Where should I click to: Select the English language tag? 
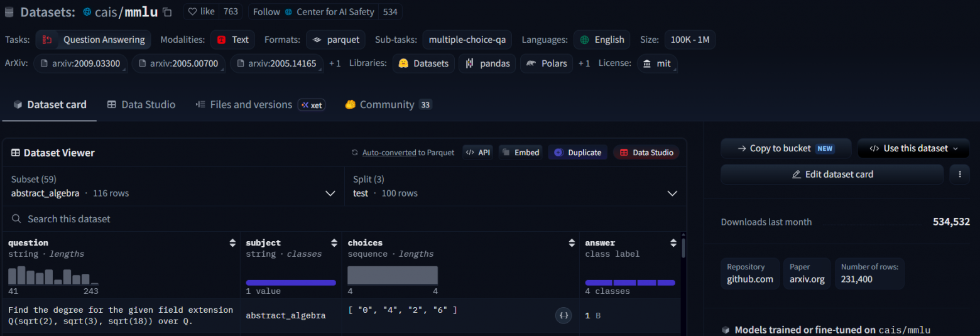(602, 40)
